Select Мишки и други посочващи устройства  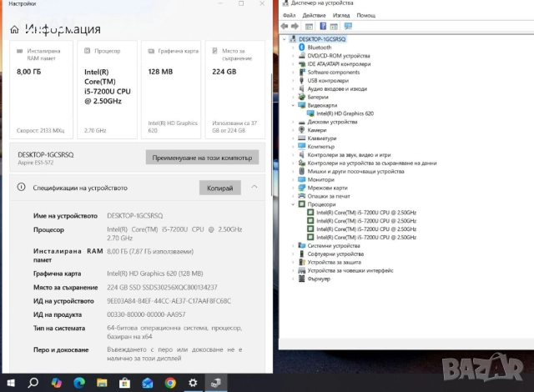[356, 171]
